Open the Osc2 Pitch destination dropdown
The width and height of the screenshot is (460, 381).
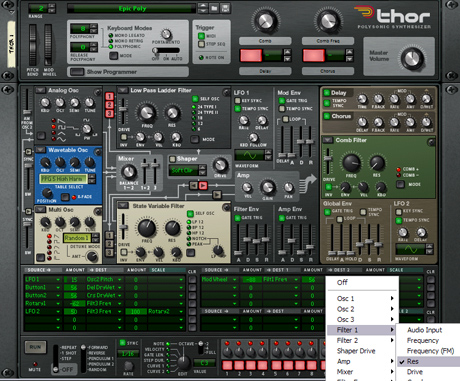pyautogui.click(x=104, y=279)
